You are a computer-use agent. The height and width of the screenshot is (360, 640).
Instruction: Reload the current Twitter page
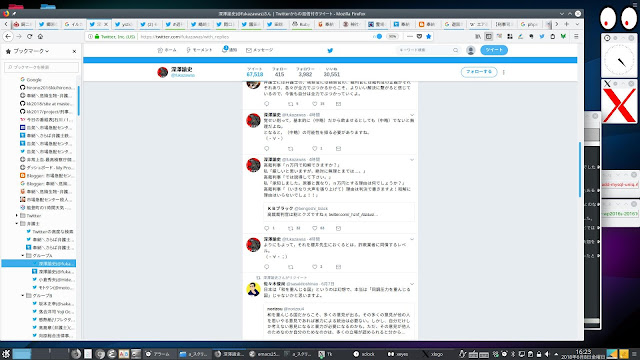tap(29, 36)
